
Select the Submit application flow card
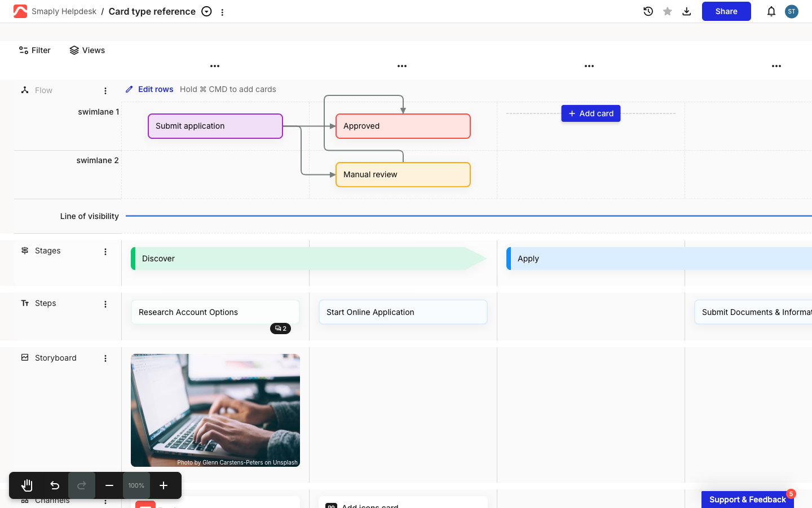click(215, 126)
